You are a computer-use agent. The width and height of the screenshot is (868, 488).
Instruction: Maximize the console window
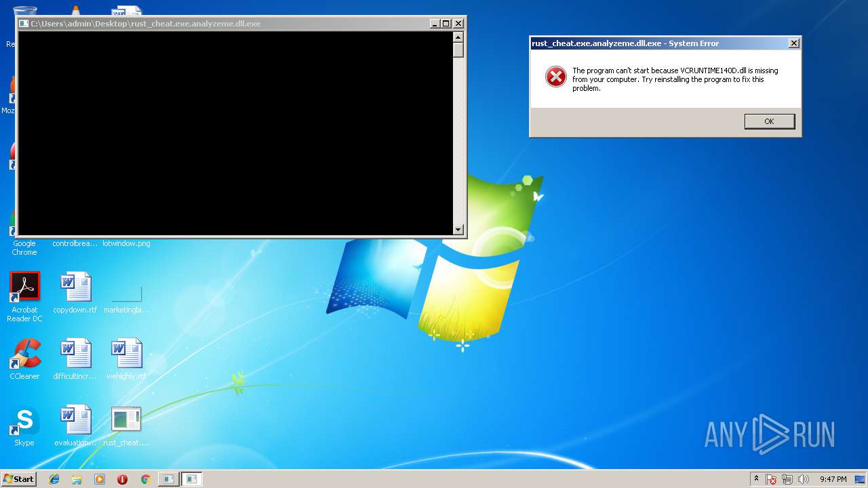pos(446,24)
